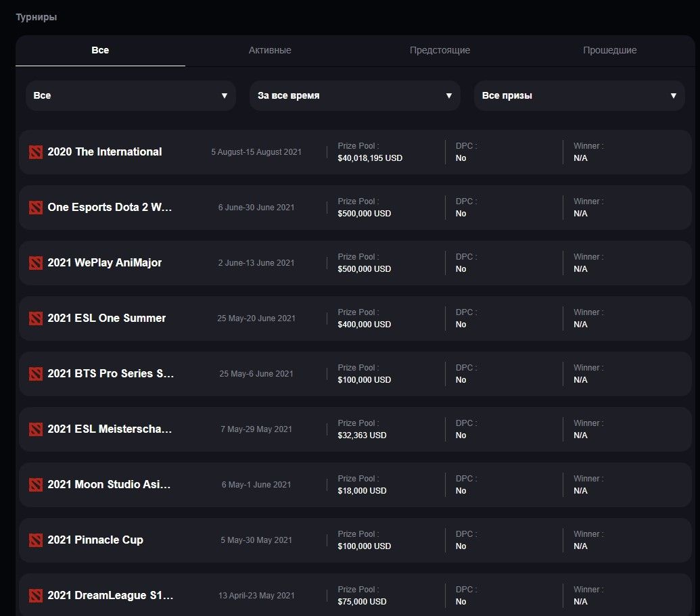The image size is (700, 616).
Task: Open the 'Все' game filter dropdown
Action: (x=131, y=95)
